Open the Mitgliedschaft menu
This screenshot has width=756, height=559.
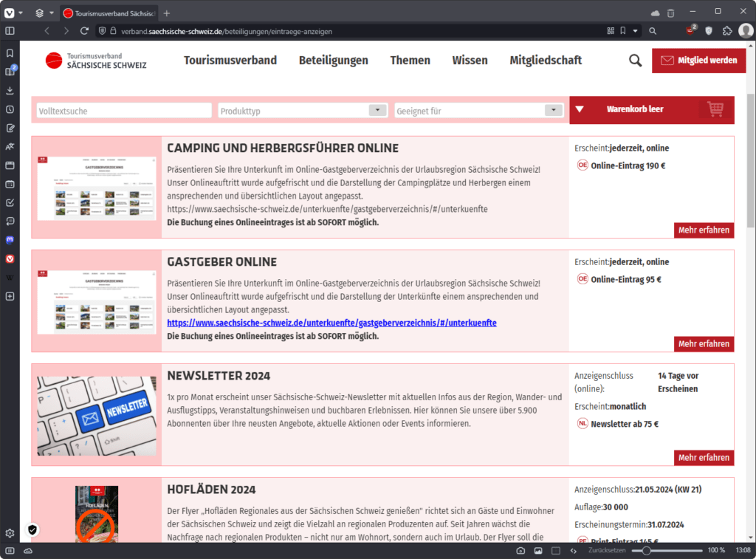tap(546, 61)
